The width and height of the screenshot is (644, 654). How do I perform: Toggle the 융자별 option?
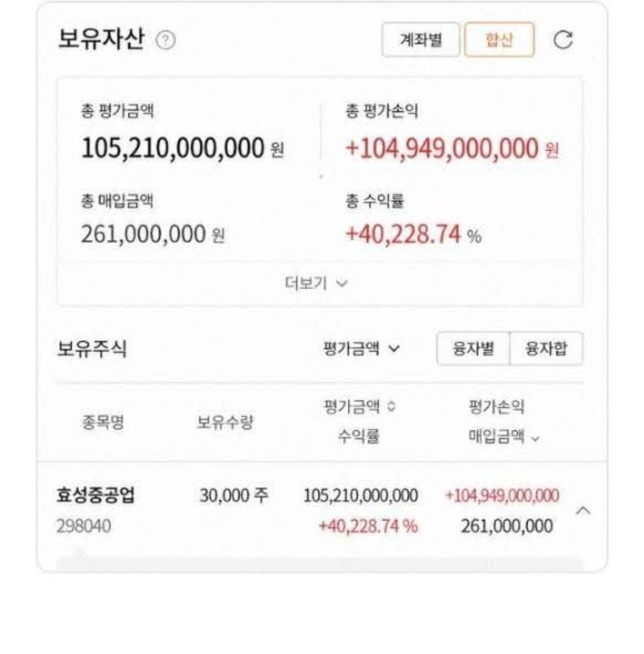(x=473, y=349)
